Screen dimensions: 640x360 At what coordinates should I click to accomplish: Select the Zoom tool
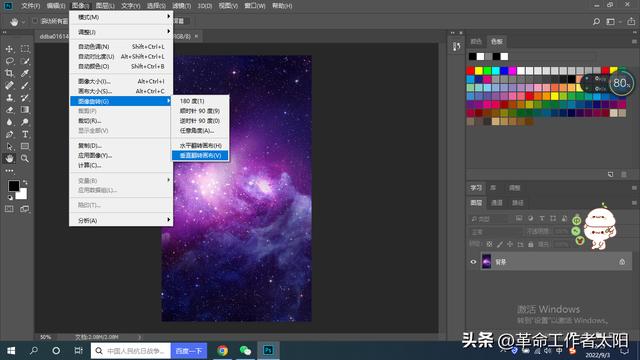[x=25, y=158]
